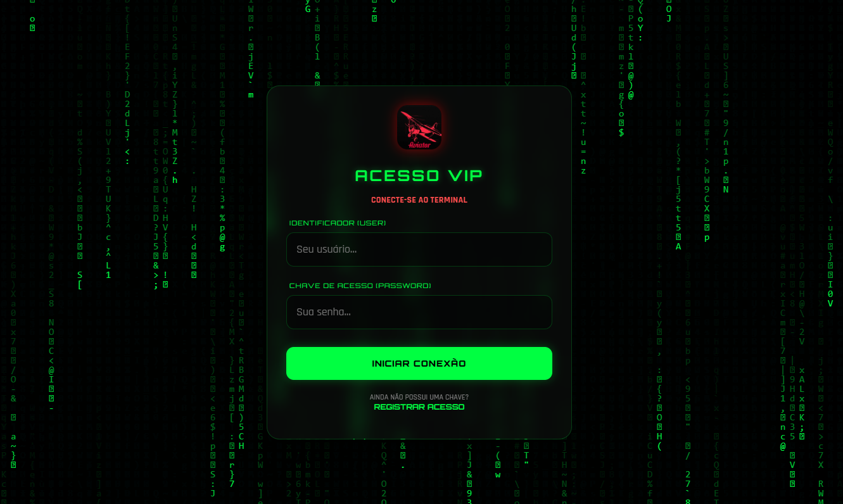
Task: Click the Aviator wordmark inside the logo
Action: [x=419, y=145]
